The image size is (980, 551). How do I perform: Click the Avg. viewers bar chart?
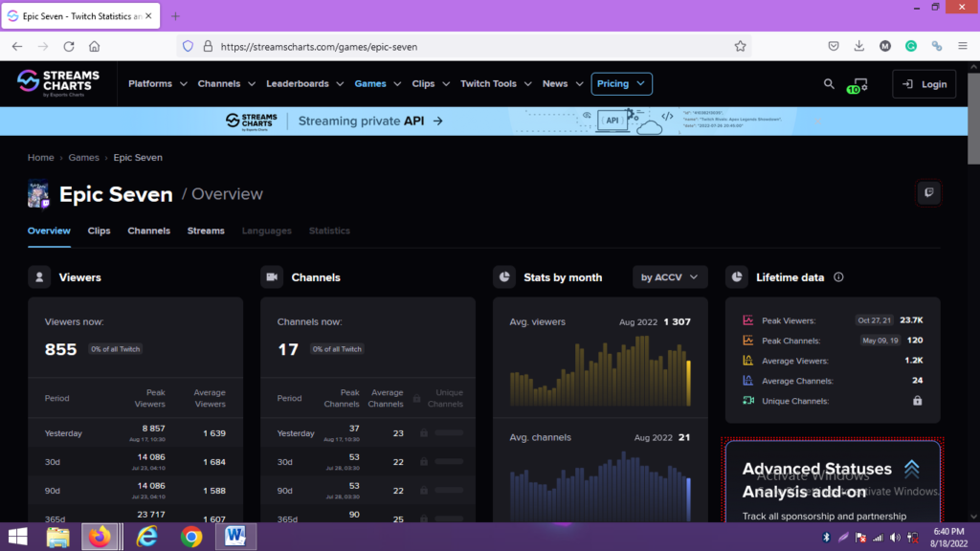pyautogui.click(x=601, y=371)
